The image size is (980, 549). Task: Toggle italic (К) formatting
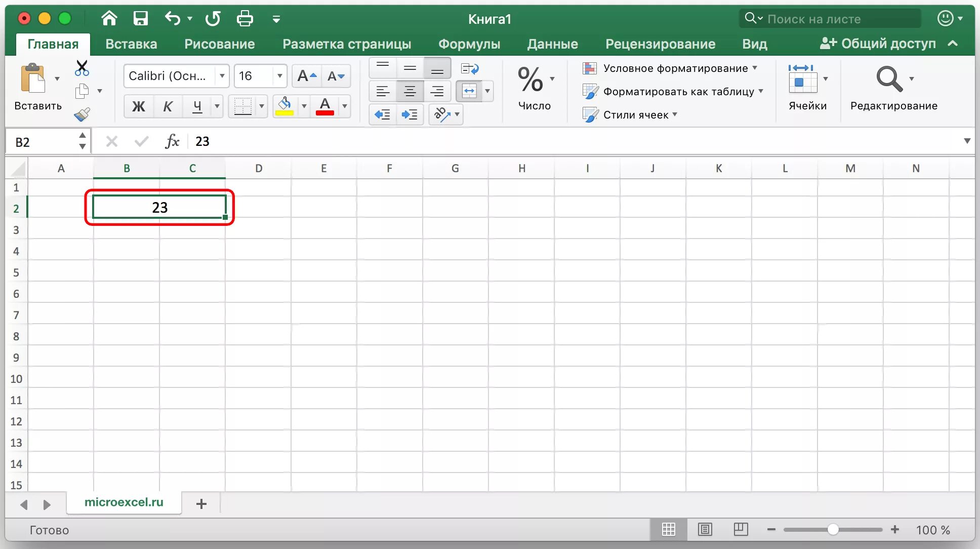point(168,106)
